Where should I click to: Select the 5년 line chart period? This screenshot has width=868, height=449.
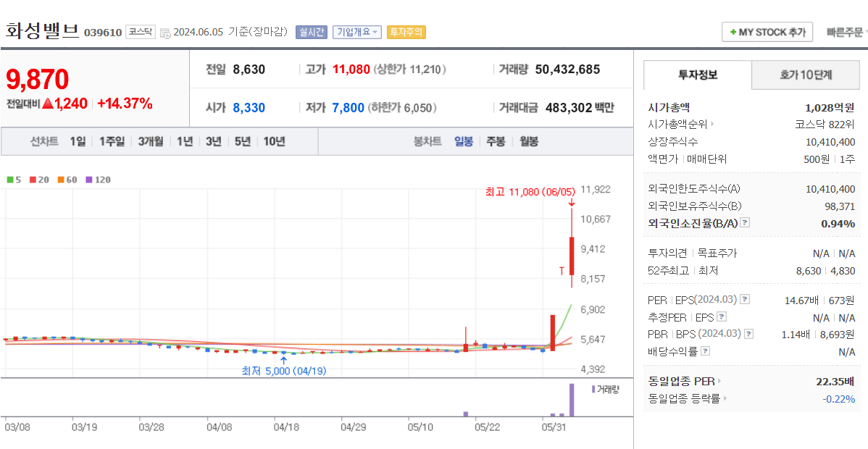coord(243,141)
